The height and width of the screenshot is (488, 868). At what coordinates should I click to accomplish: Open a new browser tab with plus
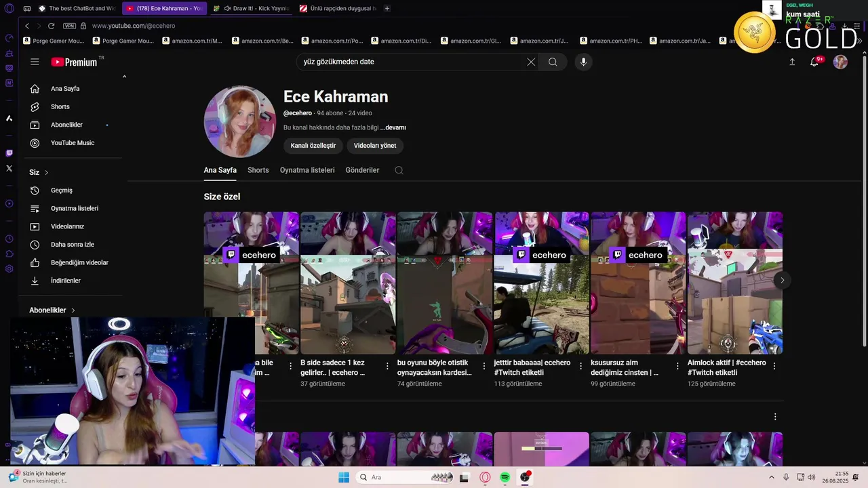tap(387, 9)
